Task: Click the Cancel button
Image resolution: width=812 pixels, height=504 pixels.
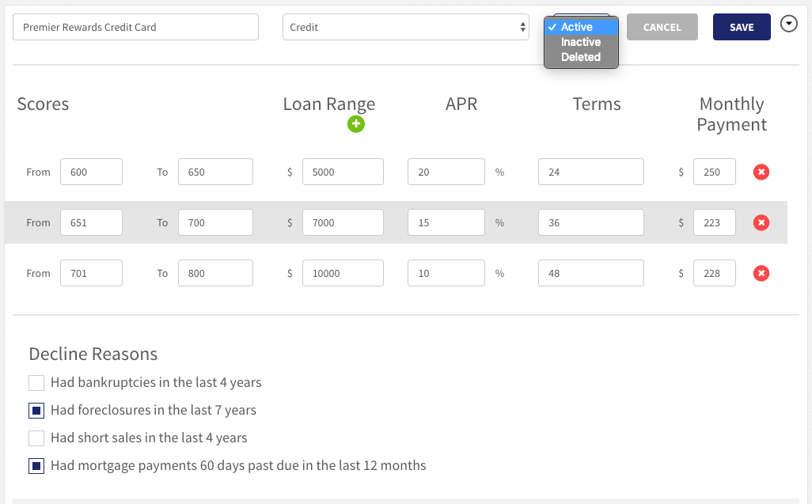Action: point(662,27)
